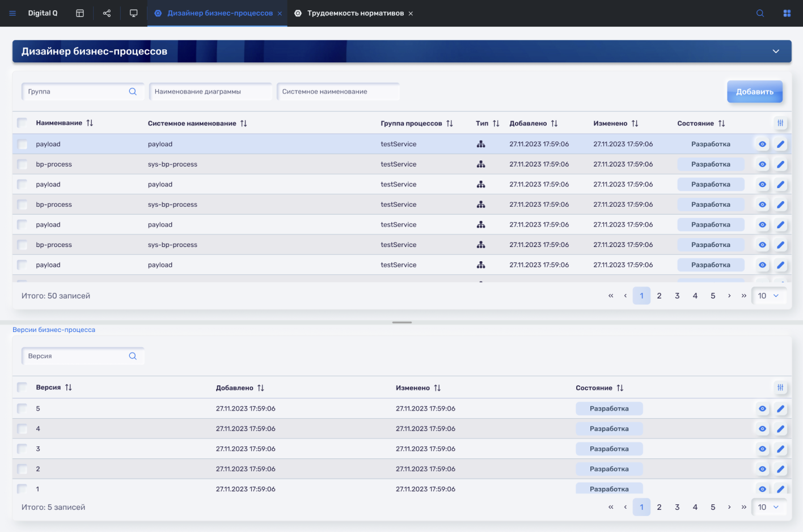Check the box for version 3 row
The height and width of the screenshot is (532, 803).
22,449
